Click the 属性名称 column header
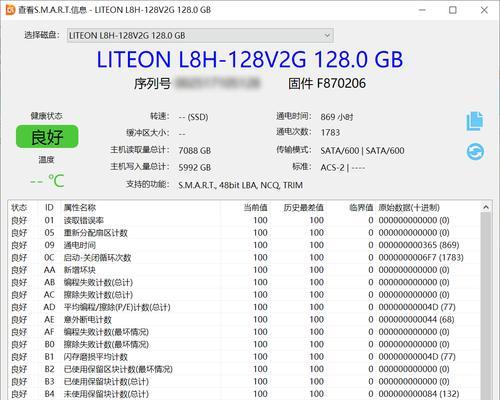 80,208
